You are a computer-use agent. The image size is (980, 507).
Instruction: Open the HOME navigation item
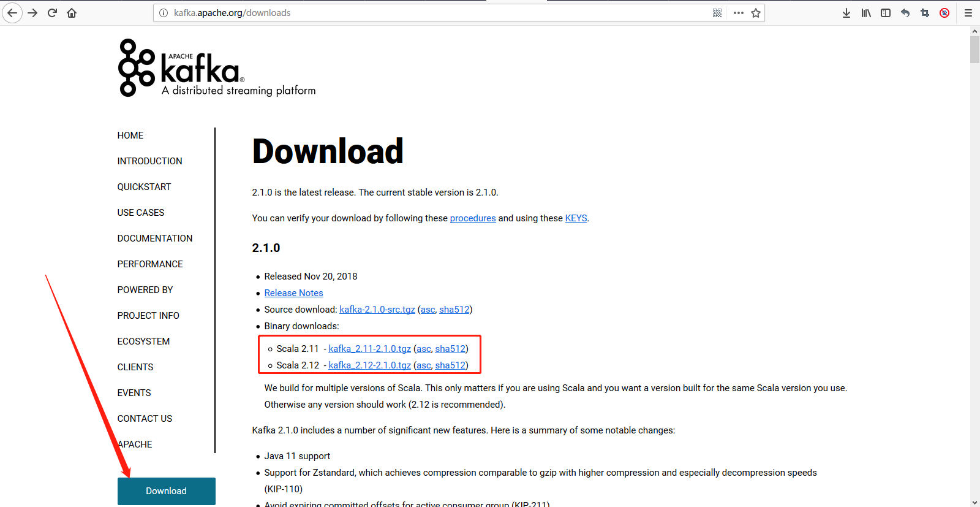coord(130,135)
